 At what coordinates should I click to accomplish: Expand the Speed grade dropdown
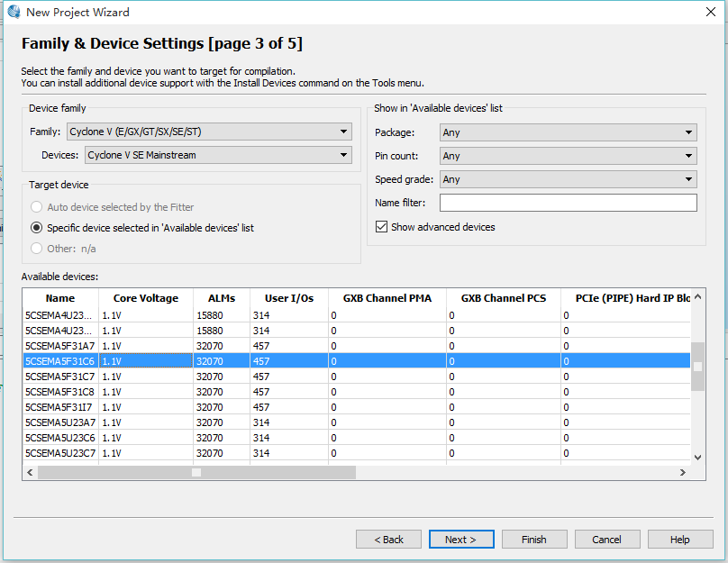(x=569, y=179)
